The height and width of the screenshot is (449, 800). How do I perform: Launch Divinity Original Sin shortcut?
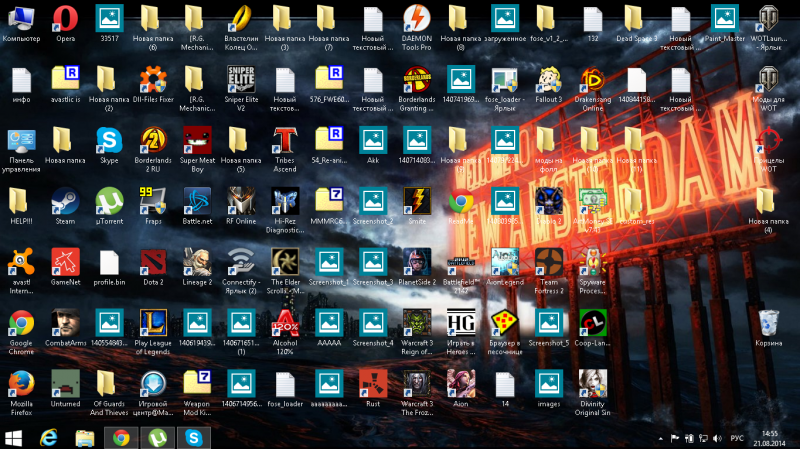pyautogui.click(x=592, y=384)
